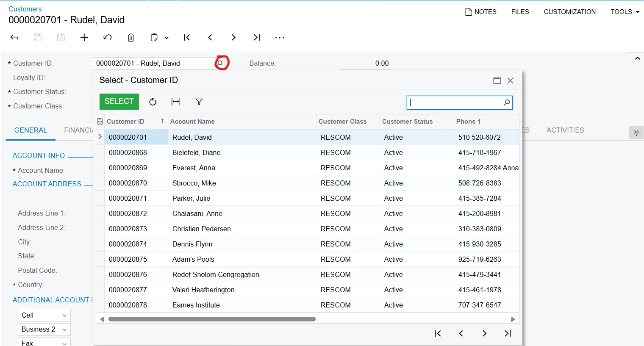Click the Save and Close toolbar icon
This screenshot has height=346, width=644.
(38, 38)
